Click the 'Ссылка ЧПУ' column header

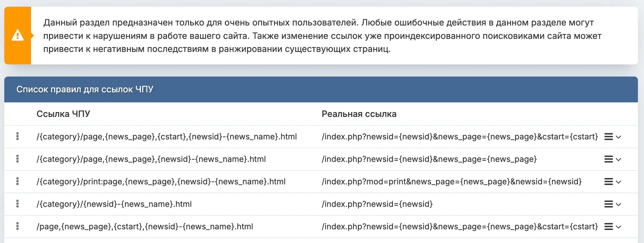(x=63, y=114)
